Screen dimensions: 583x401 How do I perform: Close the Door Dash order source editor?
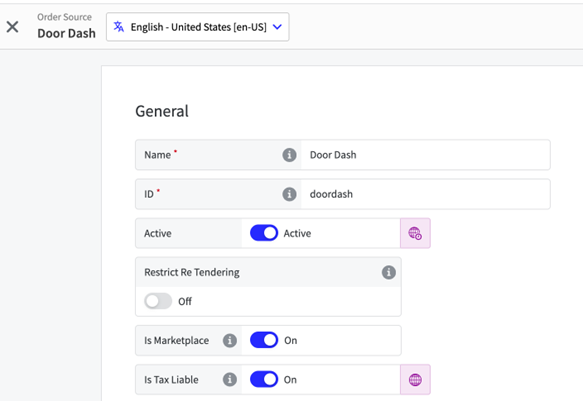pyautogui.click(x=12, y=27)
